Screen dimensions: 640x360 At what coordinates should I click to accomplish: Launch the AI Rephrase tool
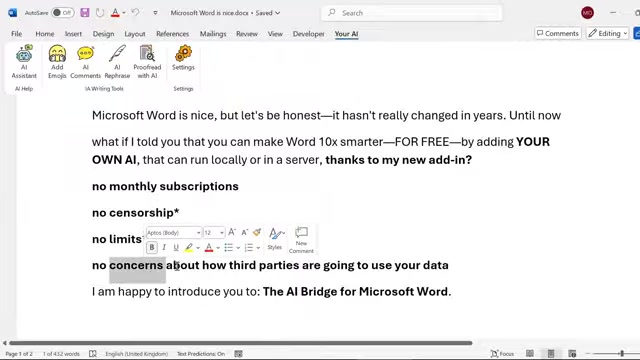117,62
